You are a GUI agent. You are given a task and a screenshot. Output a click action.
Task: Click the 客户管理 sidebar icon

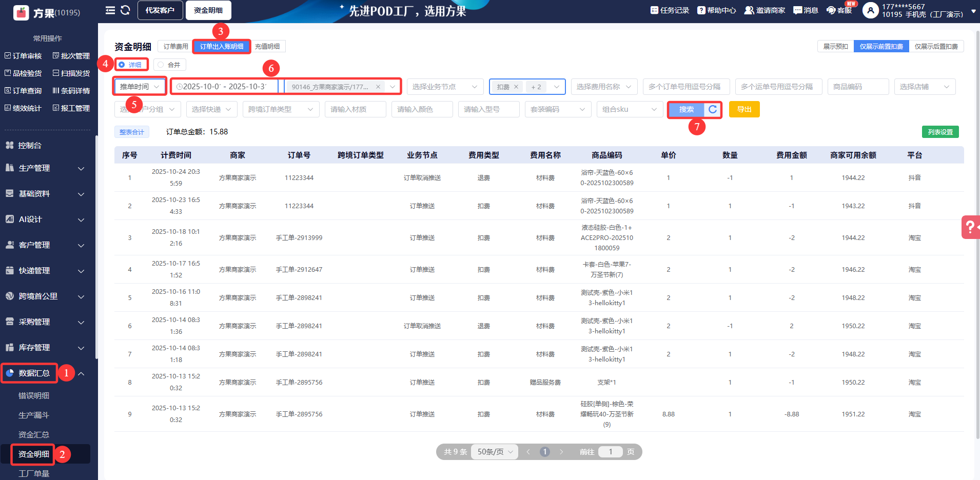tap(10, 245)
